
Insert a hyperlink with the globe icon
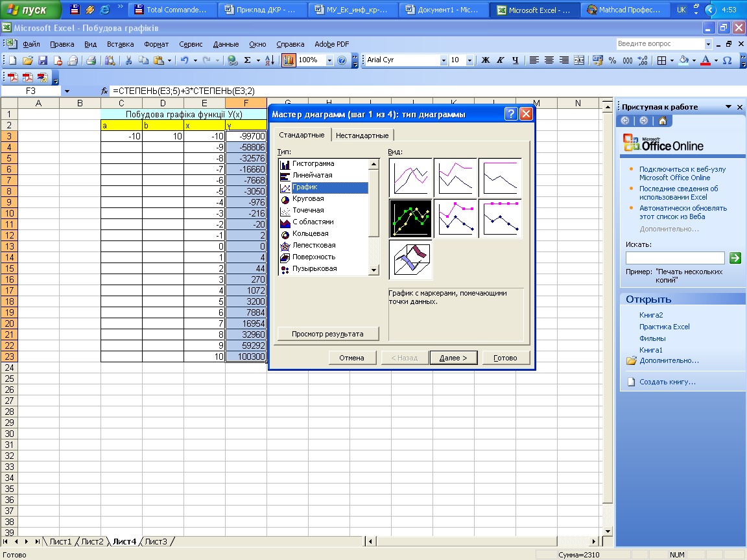click(233, 60)
